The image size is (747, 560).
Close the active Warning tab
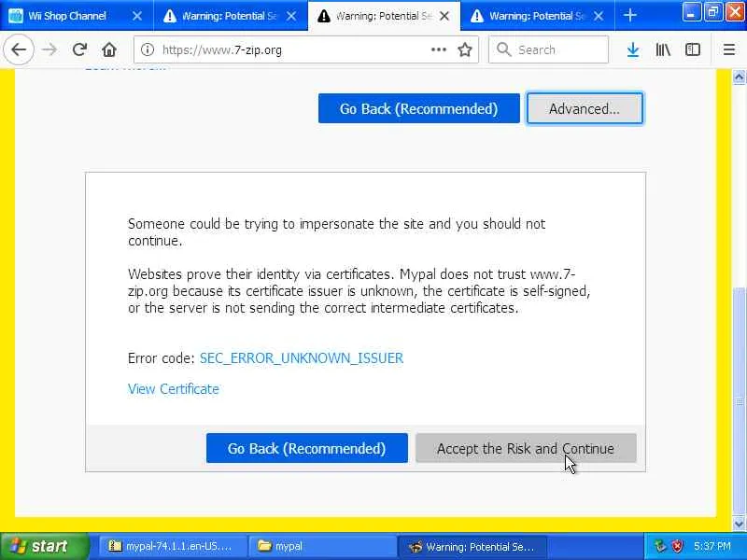click(x=444, y=16)
